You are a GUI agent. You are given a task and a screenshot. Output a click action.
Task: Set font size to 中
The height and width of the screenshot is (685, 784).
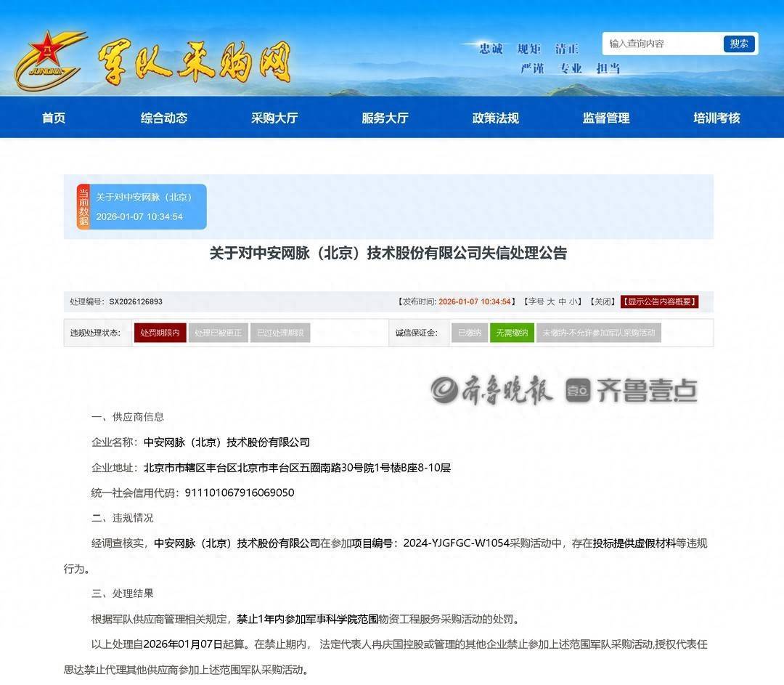[x=562, y=301]
